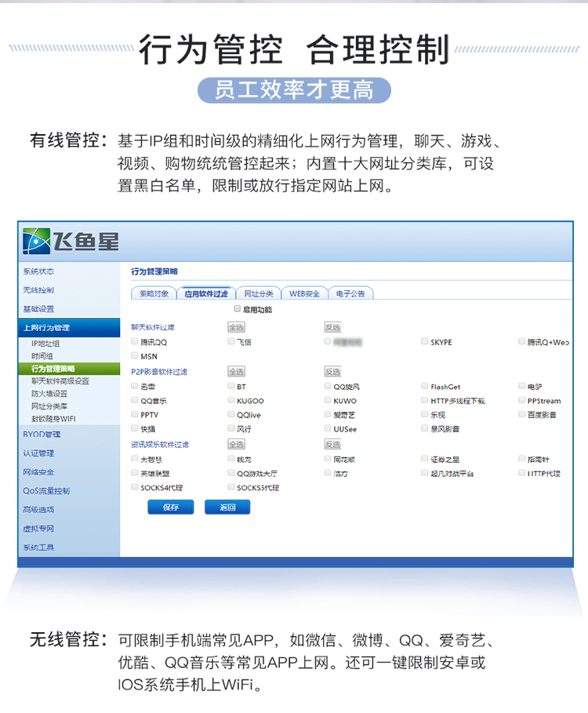Switch to the 网址分类 tab

click(259, 293)
